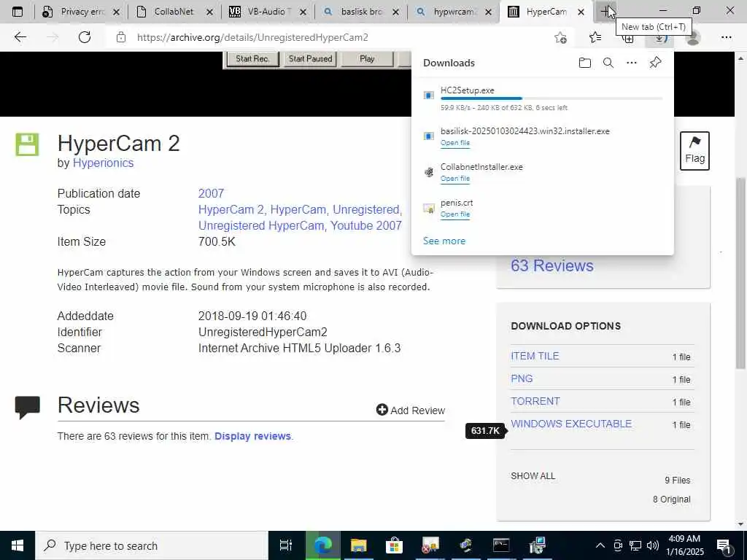
Task: Switch to the VB-Audio tab
Action: [x=268, y=12]
